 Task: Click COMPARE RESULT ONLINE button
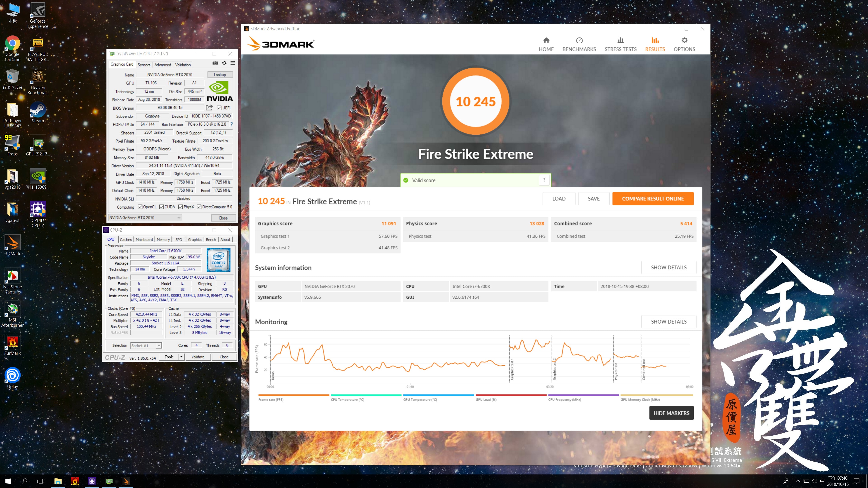[x=653, y=199]
